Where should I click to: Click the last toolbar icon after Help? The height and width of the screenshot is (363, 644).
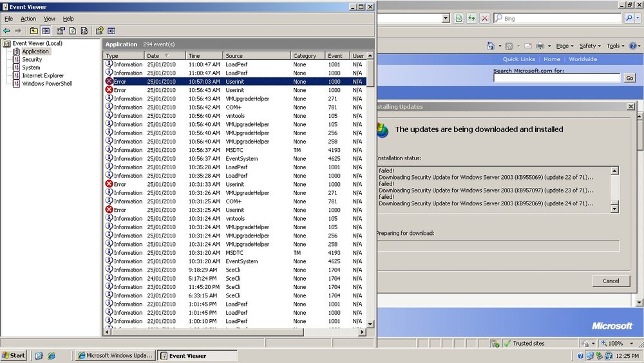pyautogui.click(x=111, y=31)
